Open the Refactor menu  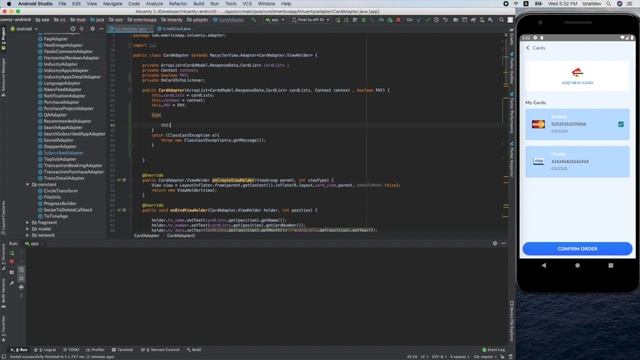click(178, 4)
